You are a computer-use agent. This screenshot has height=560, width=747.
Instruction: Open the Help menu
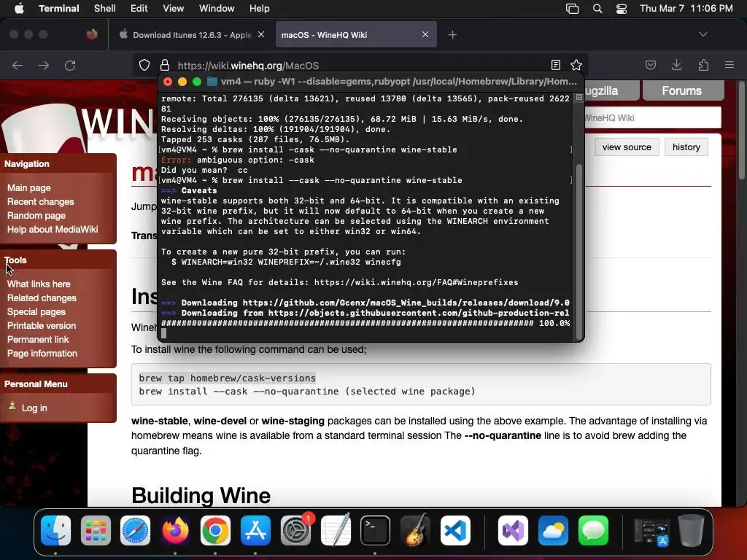[x=259, y=9]
